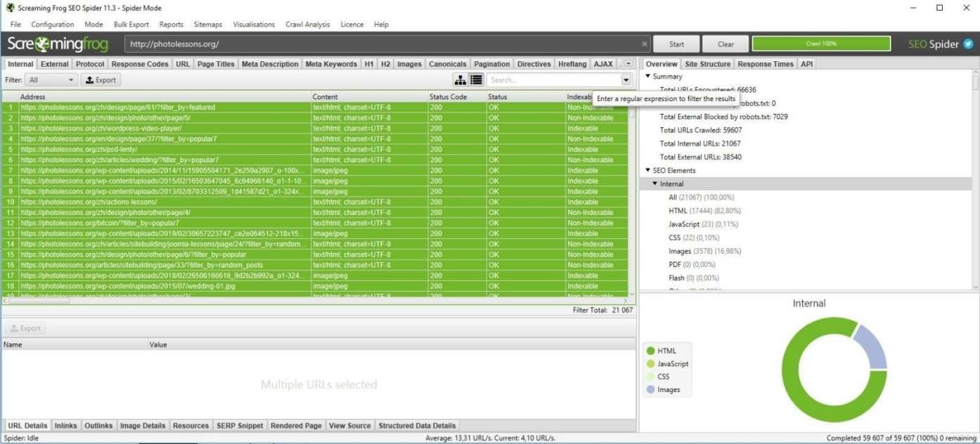Switch to the Response Times tab

pos(766,64)
